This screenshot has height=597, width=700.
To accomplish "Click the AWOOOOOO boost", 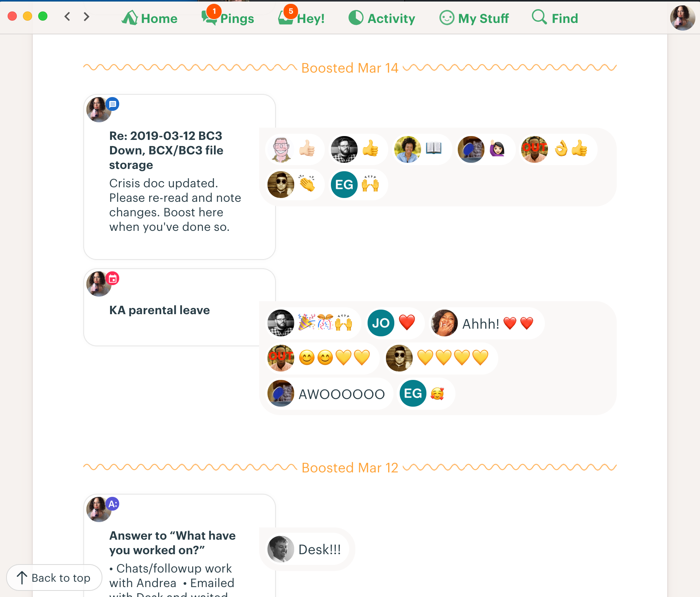I will coord(329,394).
